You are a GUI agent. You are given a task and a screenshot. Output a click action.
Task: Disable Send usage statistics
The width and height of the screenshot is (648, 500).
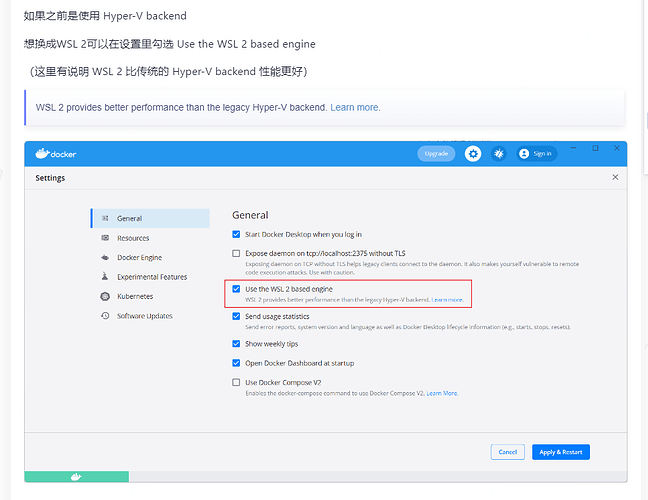236,316
